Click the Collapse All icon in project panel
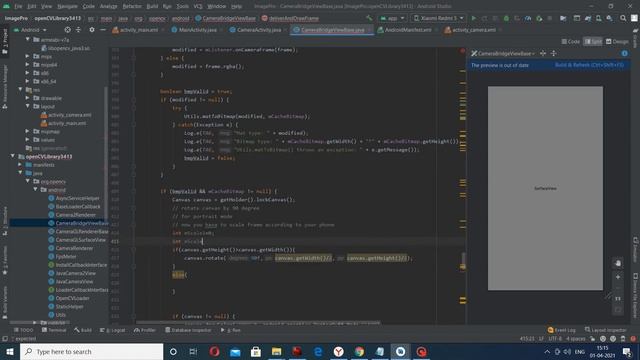 click(x=78, y=30)
